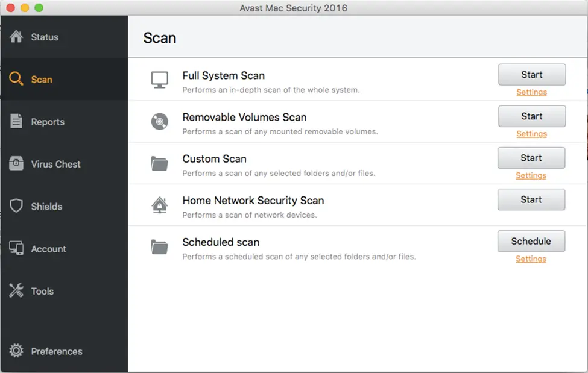Click the "Avast Mac Security 2016" window title
Viewport: 588px width, 373px height.
click(x=294, y=8)
